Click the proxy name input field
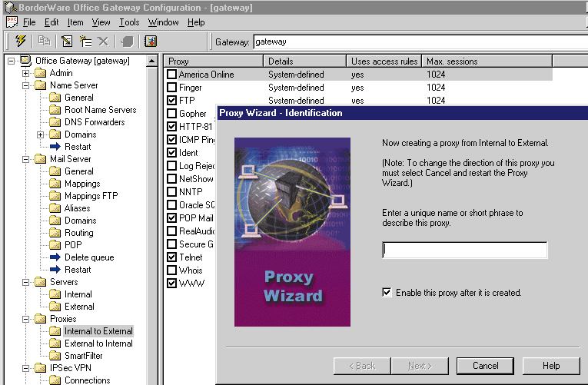 click(464, 250)
